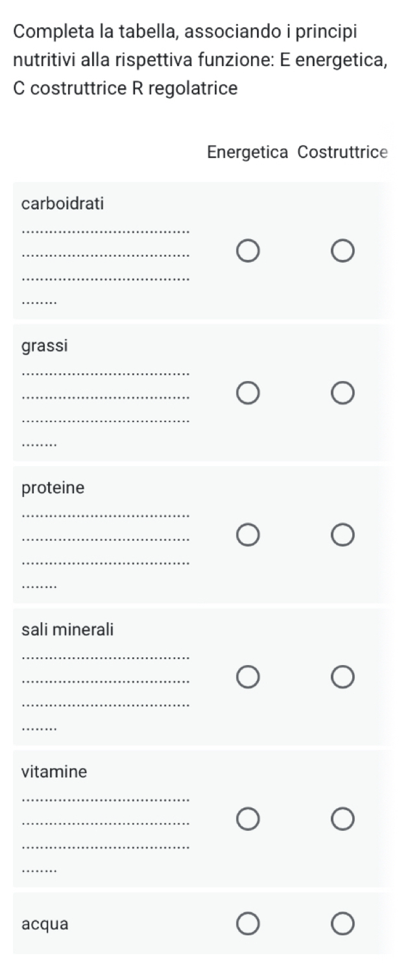Click the Energetica column header
Screen dimensions: 408x980
248,153
